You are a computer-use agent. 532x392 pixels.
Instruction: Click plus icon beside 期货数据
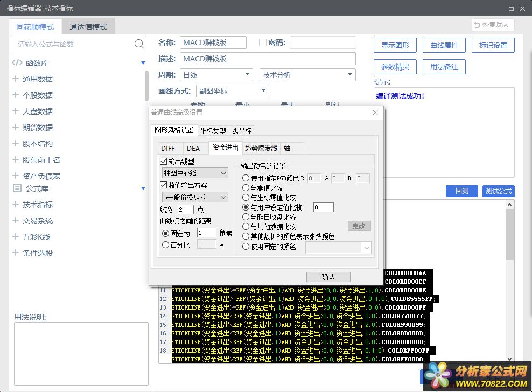click(x=15, y=127)
